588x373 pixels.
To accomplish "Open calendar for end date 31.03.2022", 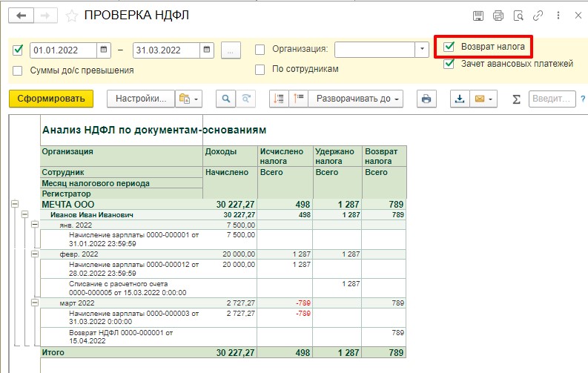I will (x=207, y=50).
